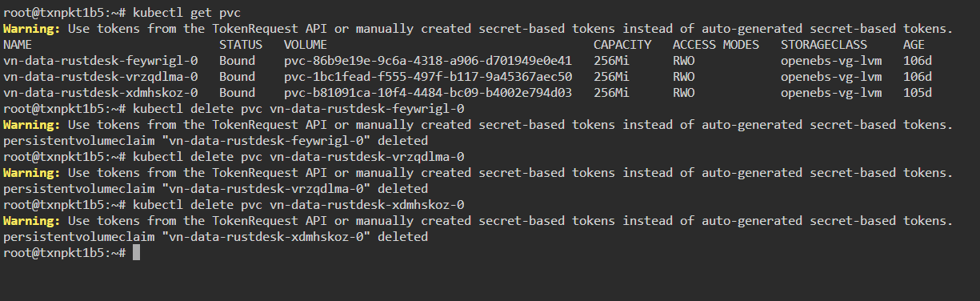Click vn-data-rustdesk-feywrigl-0 in the table row
Screen dimensions: 980x301
[x=100, y=60]
